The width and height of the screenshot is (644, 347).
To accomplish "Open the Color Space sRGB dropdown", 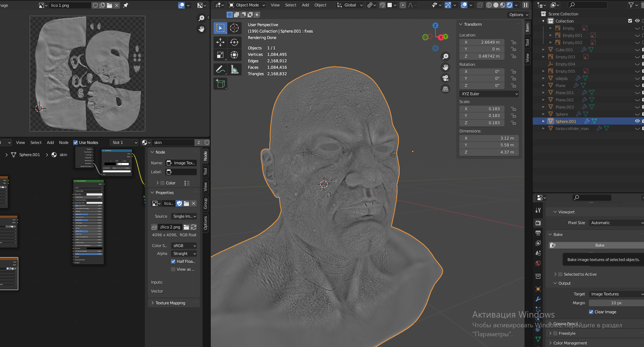I will pos(184,246).
